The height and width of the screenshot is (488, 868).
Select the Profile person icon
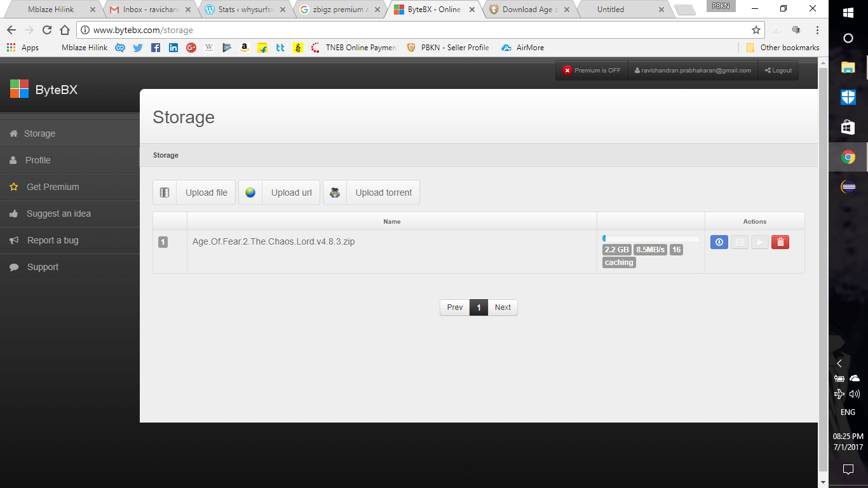tap(14, 160)
